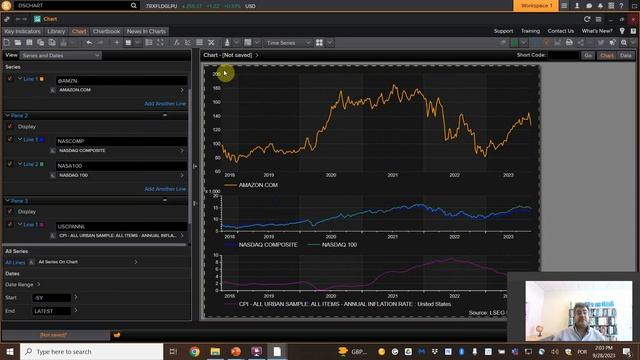
Task: Click the End date field showing LATEST
Action: (51, 311)
